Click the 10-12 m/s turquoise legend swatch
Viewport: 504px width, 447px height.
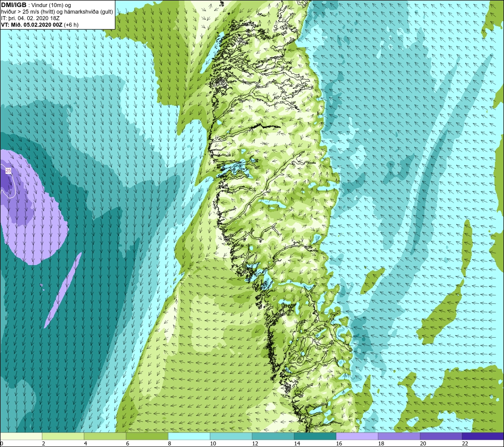[x=231, y=436]
